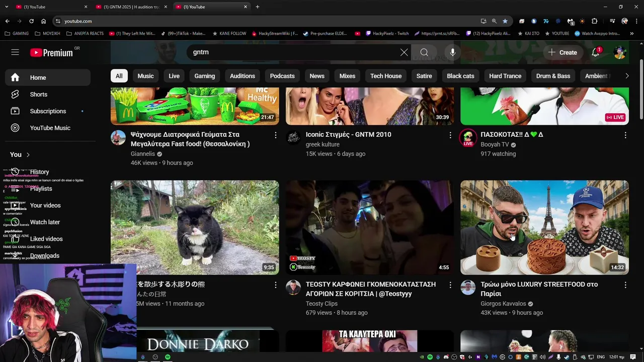Open Watch later in sidebar
Viewport: 644px width, 362px height.
pyautogui.click(x=45, y=222)
